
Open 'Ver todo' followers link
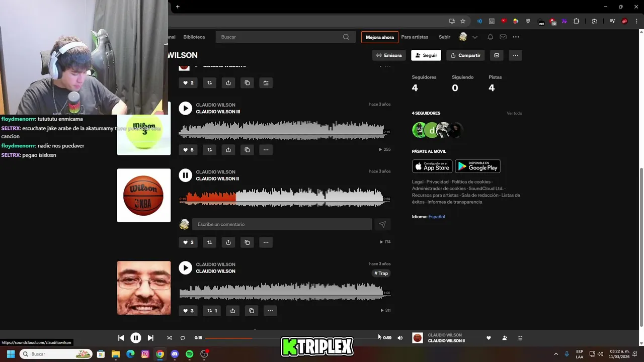pyautogui.click(x=514, y=114)
